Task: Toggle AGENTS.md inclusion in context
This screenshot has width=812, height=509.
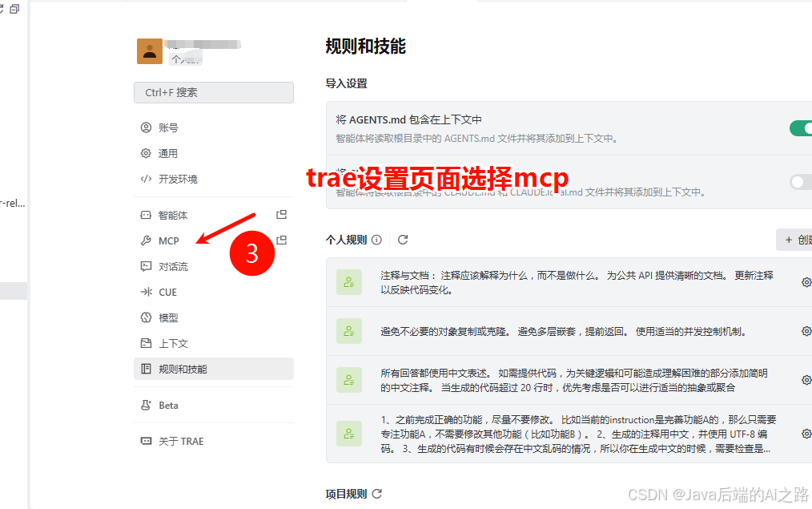Action: click(801, 128)
